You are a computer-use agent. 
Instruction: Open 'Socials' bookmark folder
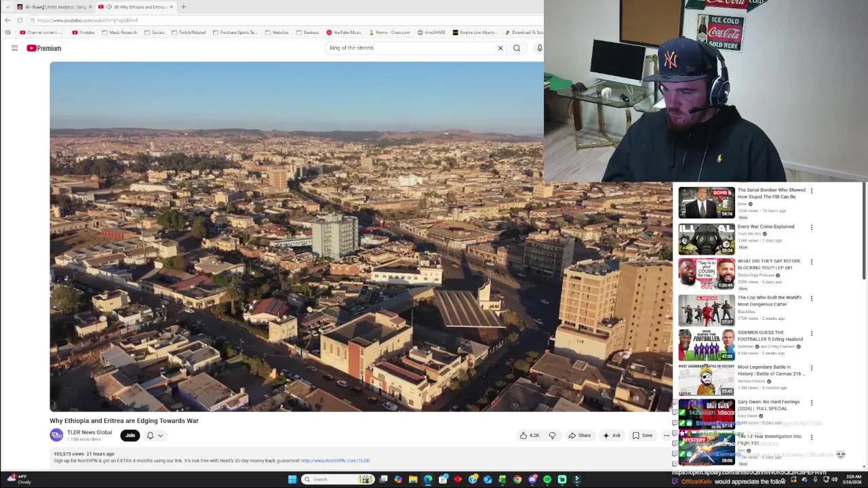coord(155,33)
